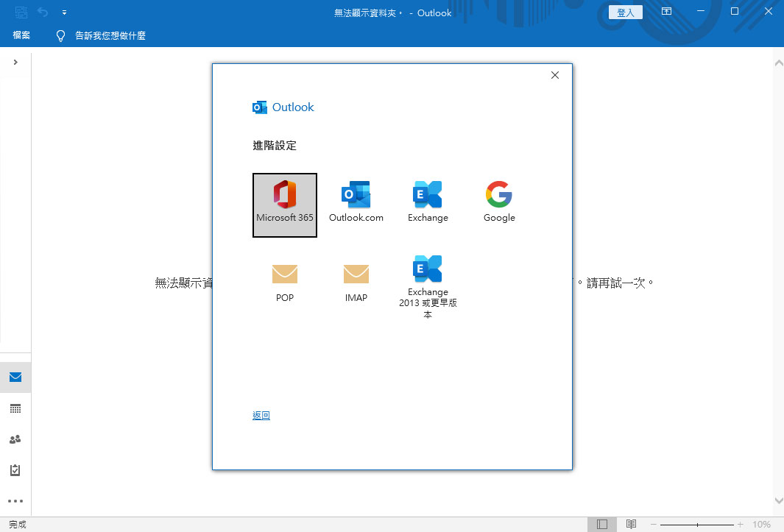Show more navigation options (three dots)

point(15,501)
